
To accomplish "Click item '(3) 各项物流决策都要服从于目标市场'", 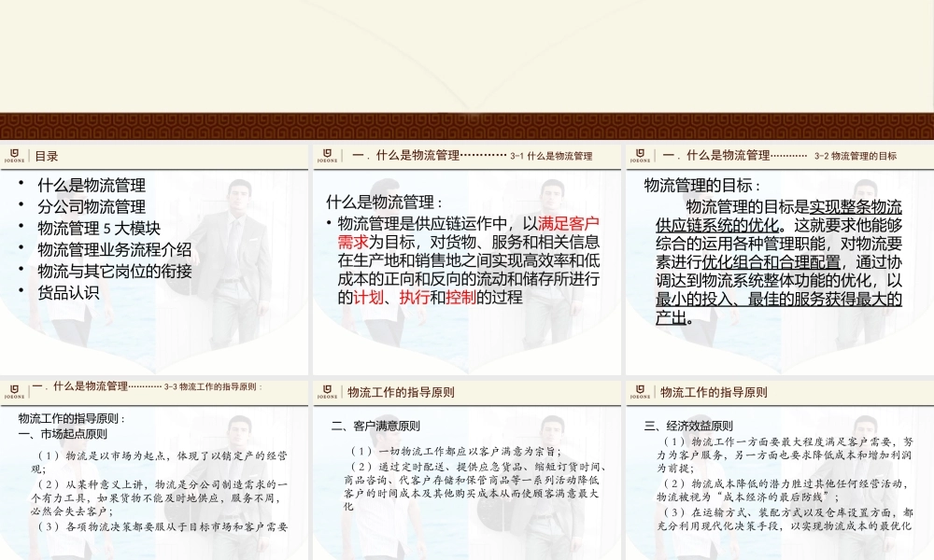I will pyautogui.click(x=163, y=526).
